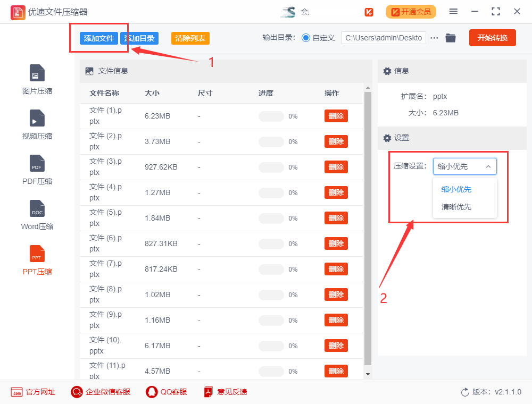Click the 开通会员 membership button
The image size is (532, 404).
coord(411,12)
